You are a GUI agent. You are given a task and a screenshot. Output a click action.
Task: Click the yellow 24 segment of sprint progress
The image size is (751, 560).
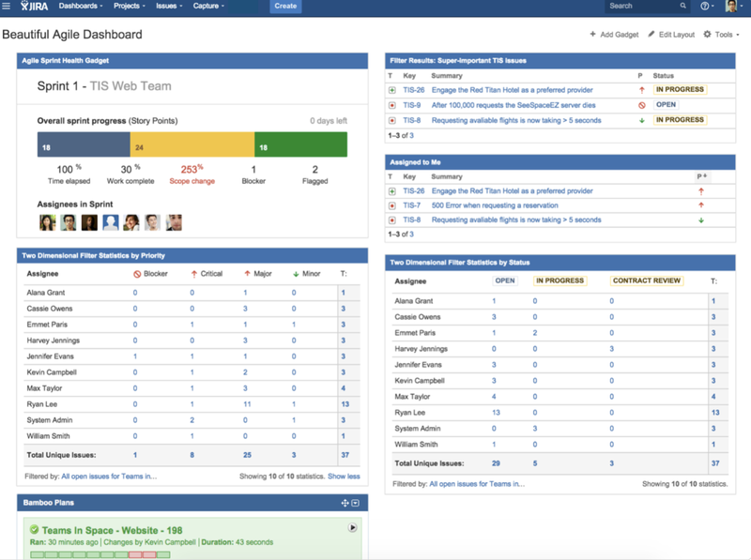pyautogui.click(x=192, y=144)
